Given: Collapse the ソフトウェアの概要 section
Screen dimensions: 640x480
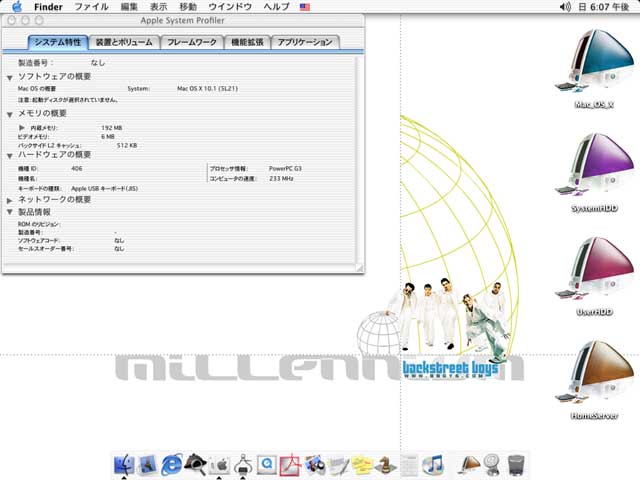Looking at the screenshot, I should coord(10,78).
